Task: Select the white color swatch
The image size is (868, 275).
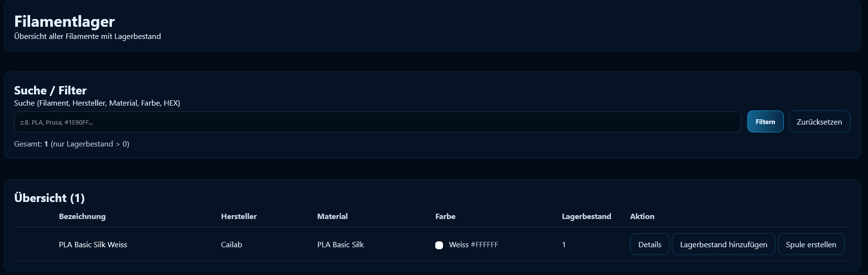Action: [439, 245]
